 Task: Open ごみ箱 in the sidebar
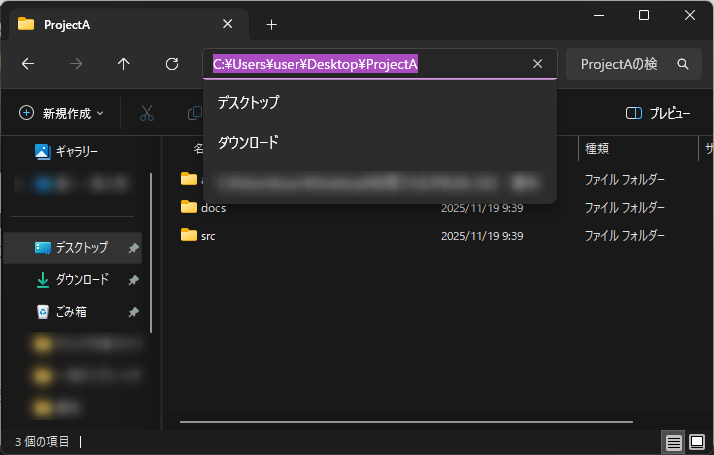pyautogui.click(x=70, y=312)
